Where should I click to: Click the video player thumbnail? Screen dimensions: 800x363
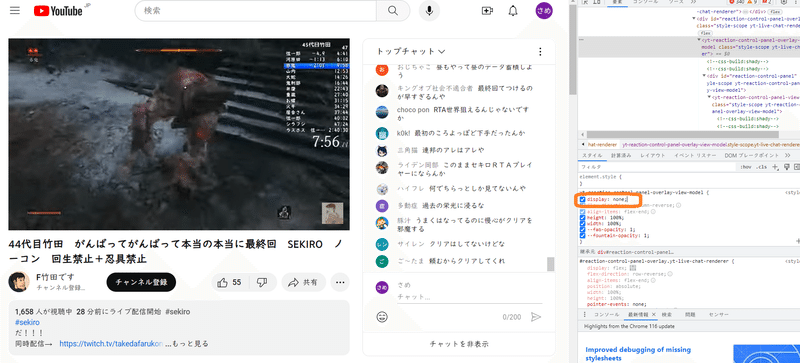179,134
